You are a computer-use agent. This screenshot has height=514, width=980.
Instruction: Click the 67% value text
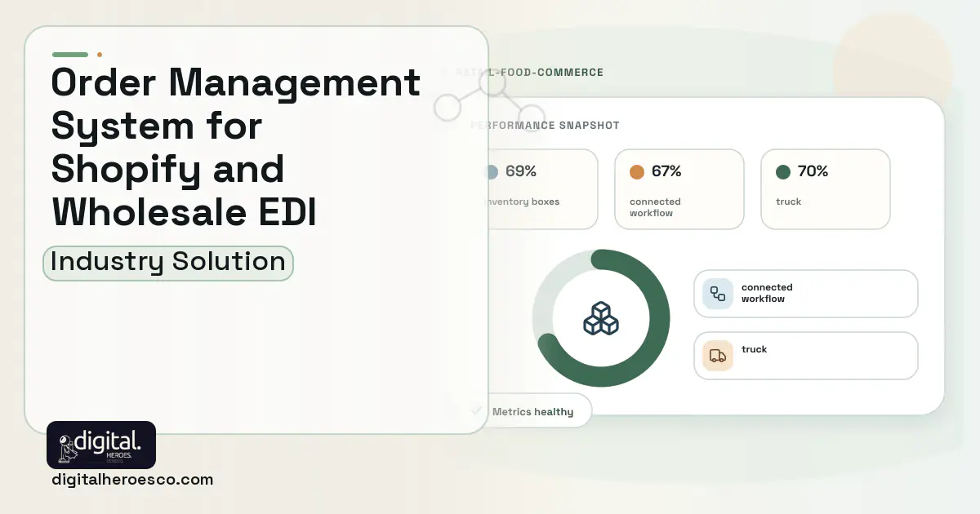tap(666, 172)
